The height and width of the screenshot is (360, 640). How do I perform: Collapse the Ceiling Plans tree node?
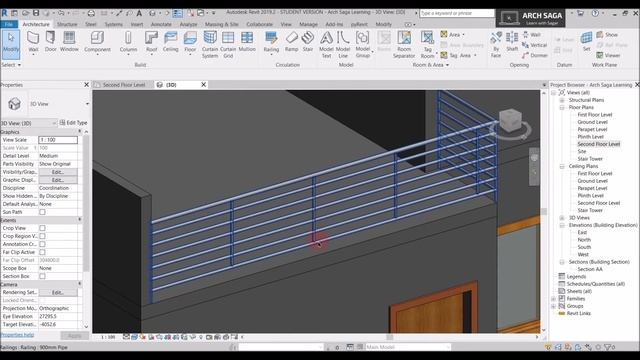pos(562,167)
